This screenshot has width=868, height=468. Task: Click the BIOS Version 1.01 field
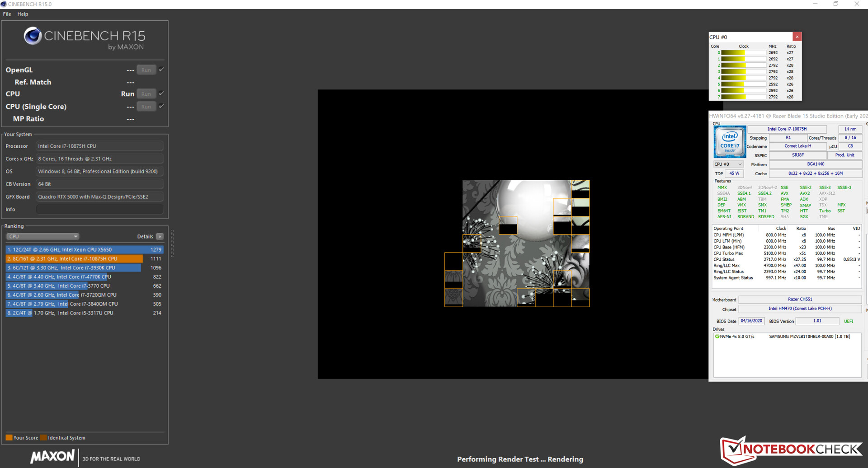(x=817, y=321)
